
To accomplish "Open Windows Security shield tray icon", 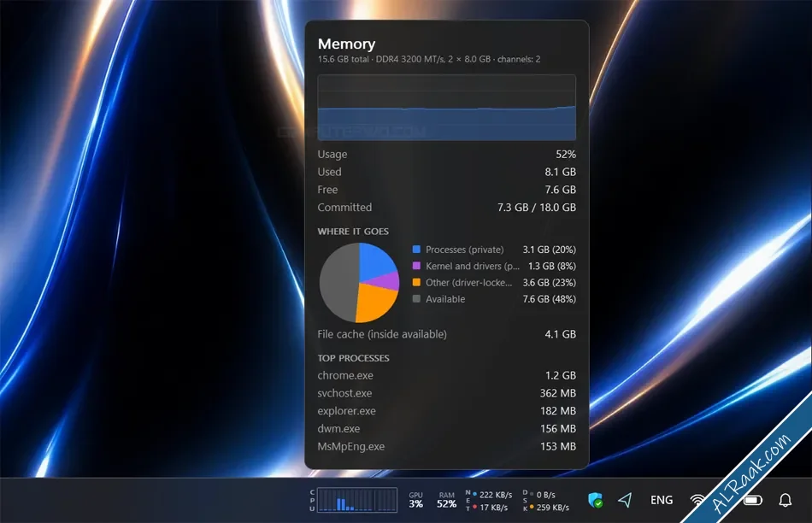I will pyautogui.click(x=596, y=500).
